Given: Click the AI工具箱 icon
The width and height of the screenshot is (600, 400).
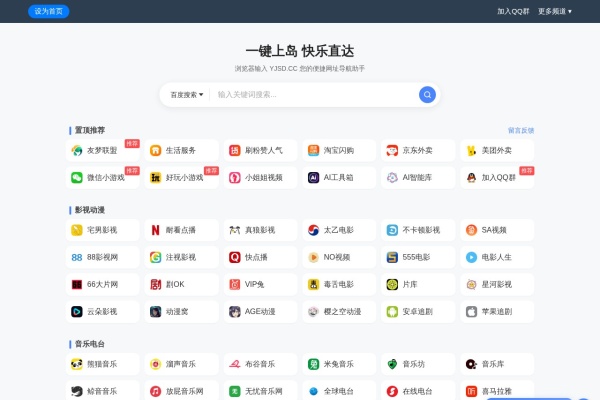Looking at the screenshot, I should [313, 178].
